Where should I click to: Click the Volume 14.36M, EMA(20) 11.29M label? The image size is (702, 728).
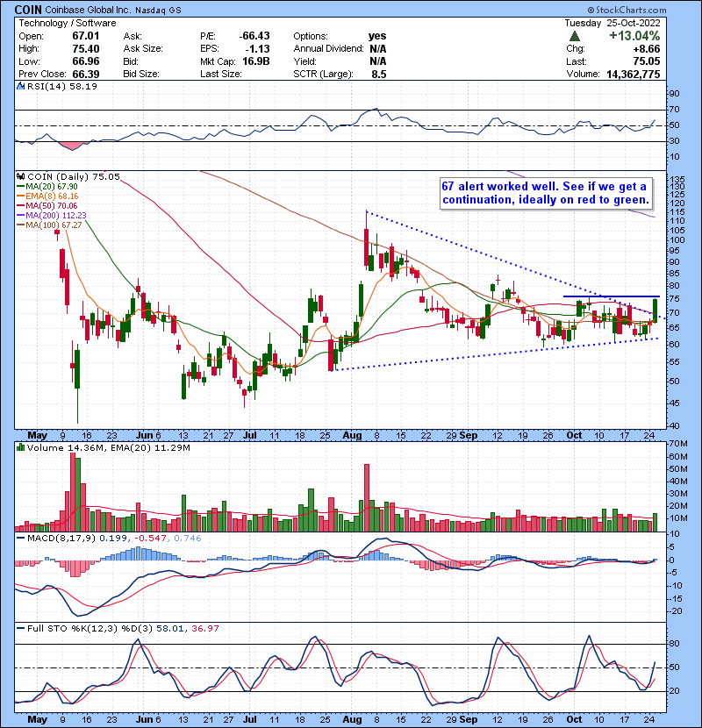(108, 447)
